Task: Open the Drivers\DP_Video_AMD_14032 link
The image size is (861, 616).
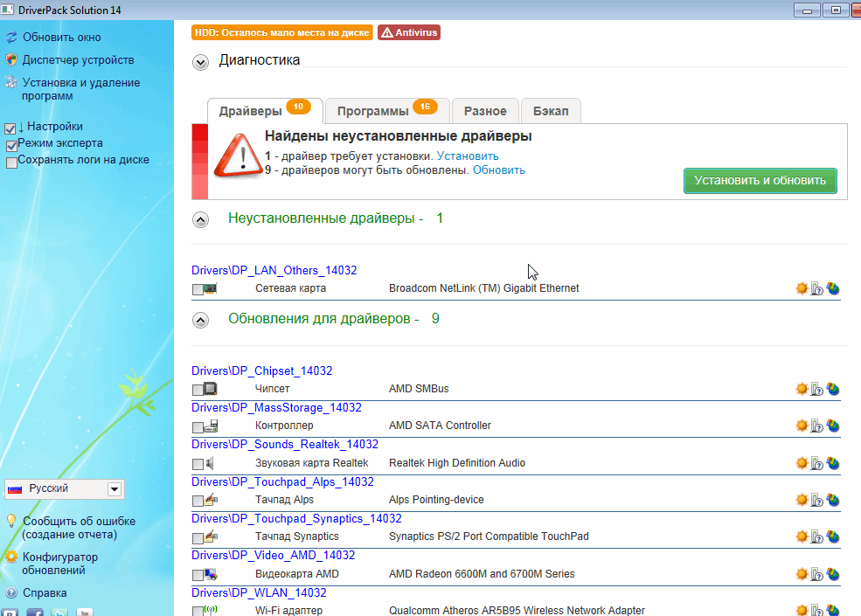Action: 273,555
